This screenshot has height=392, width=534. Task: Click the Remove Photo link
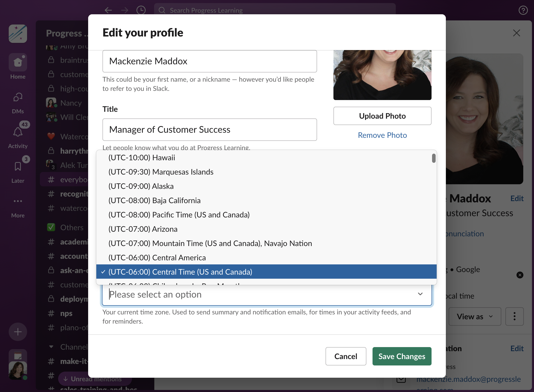coord(382,135)
